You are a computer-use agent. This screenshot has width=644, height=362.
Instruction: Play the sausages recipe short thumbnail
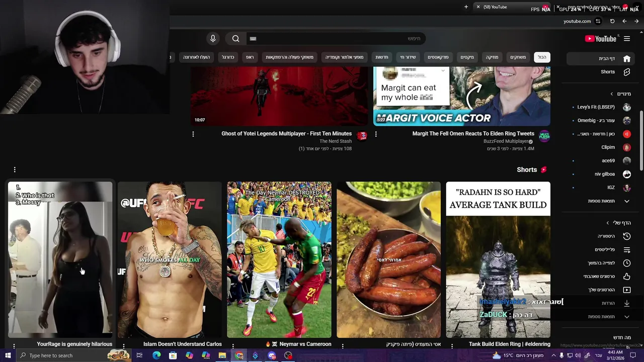tap(388, 260)
